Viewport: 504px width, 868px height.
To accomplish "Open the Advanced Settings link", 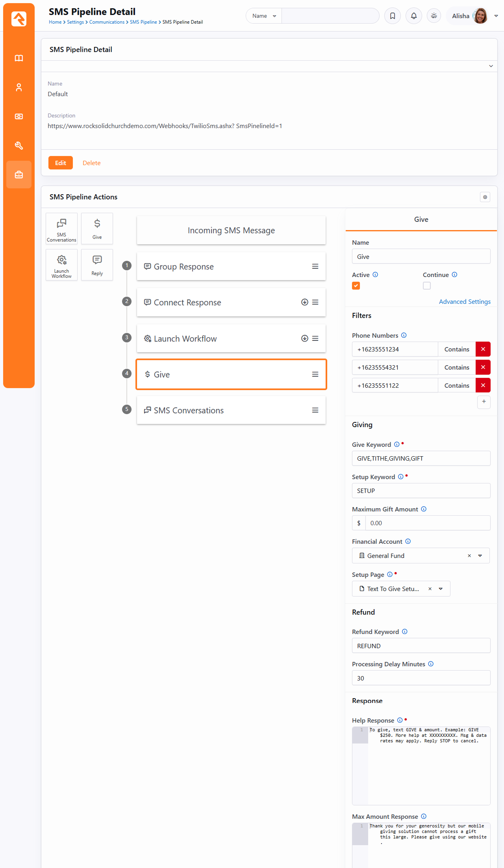I will (x=464, y=301).
